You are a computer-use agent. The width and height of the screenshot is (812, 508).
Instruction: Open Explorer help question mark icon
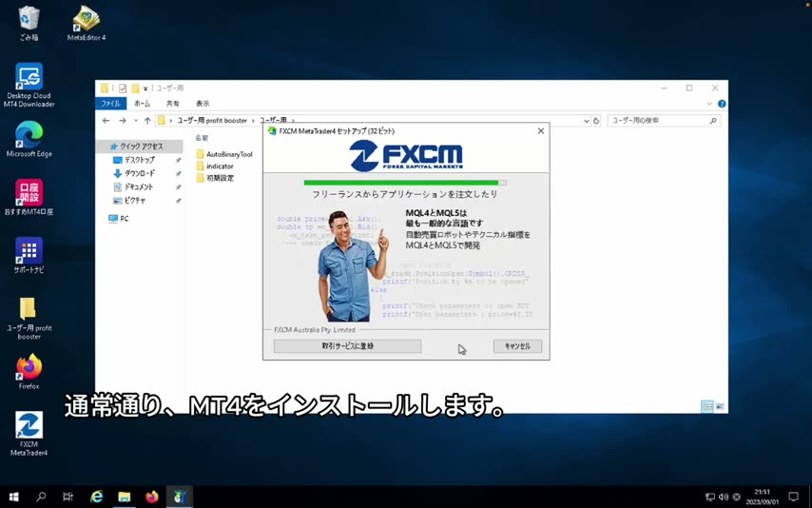(x=722, y=104)
